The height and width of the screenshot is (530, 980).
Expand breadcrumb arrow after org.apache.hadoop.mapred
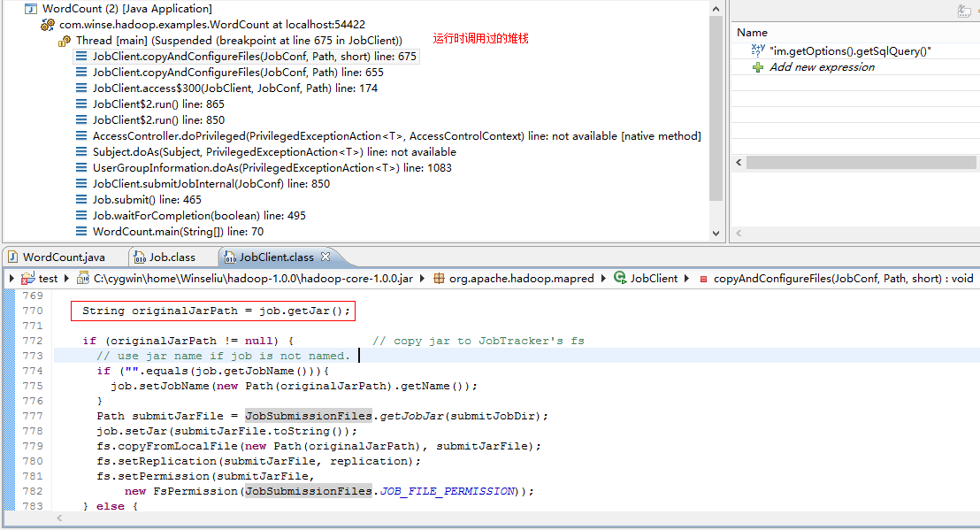click(603, 279)
